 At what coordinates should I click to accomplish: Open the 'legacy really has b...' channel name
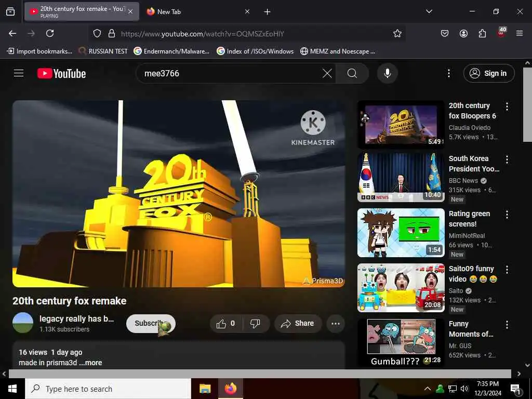(x=77, y=318)
